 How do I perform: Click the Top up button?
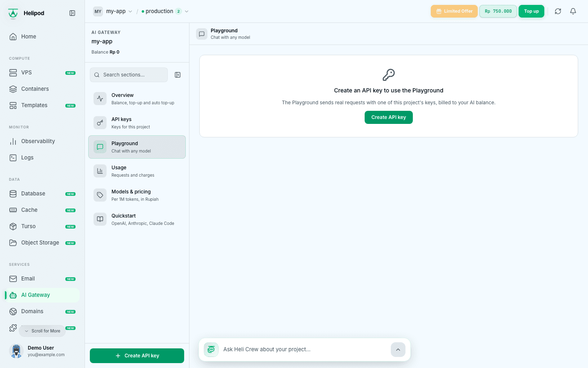pyautogui.click(x=531, y=11)
